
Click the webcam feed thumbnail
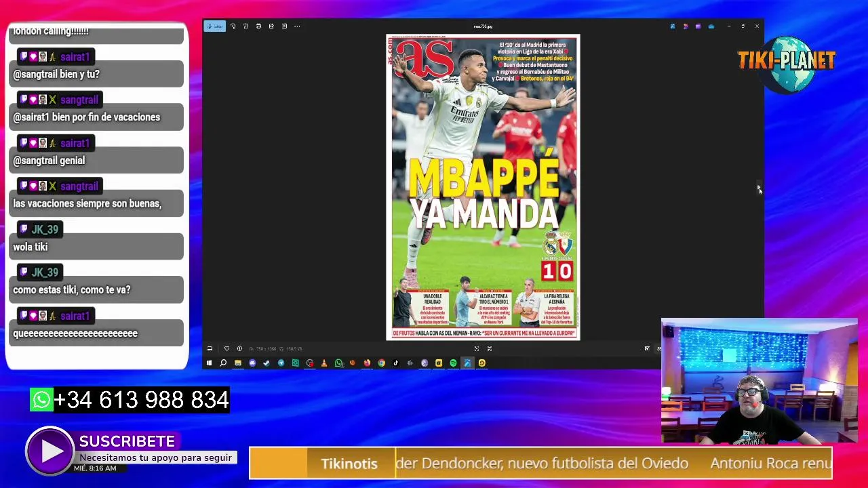point(759,381)
